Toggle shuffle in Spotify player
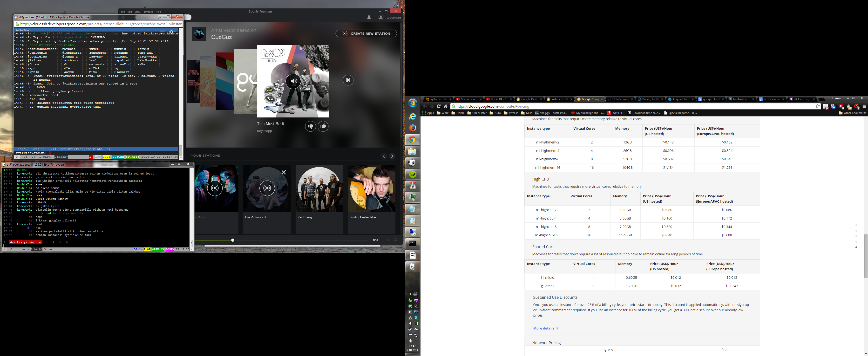 (x=388, y=240)
